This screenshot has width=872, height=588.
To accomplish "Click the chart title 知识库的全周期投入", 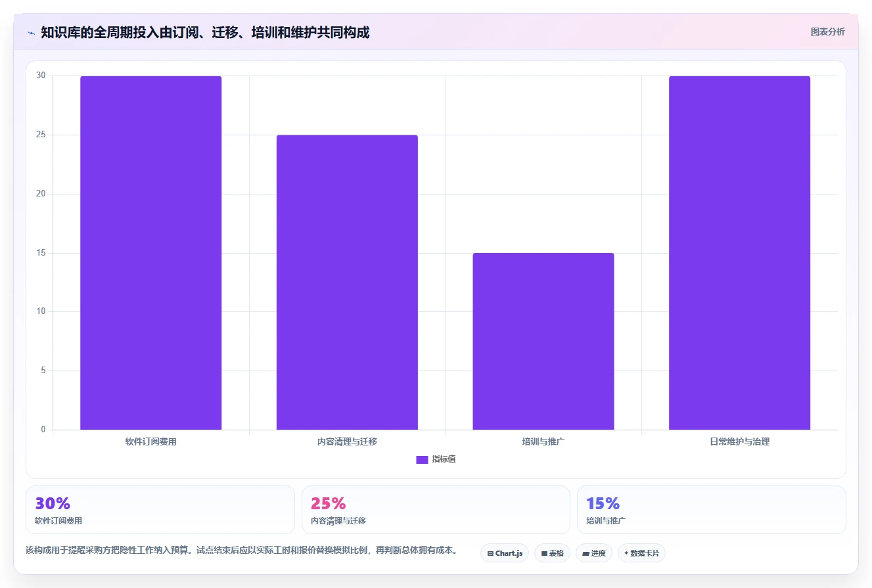I will 205,32.
